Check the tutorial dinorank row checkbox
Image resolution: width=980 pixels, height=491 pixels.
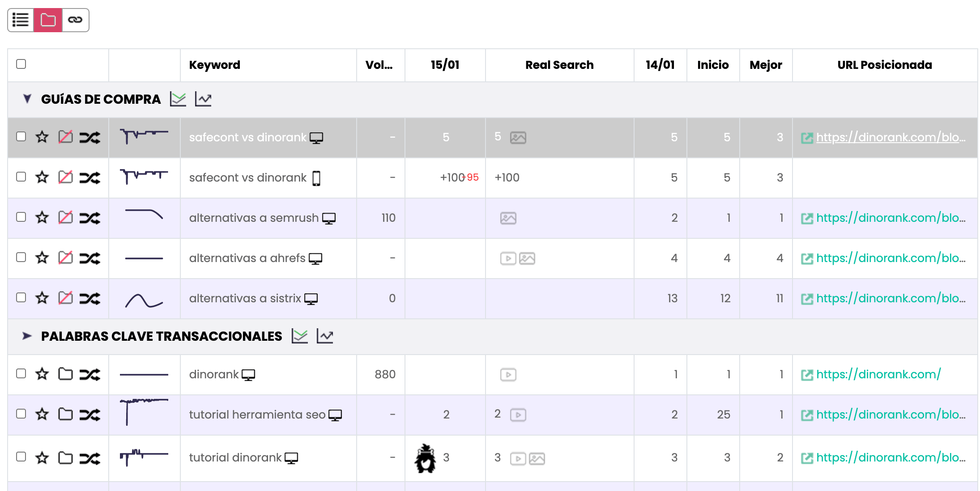coord(21,457)
